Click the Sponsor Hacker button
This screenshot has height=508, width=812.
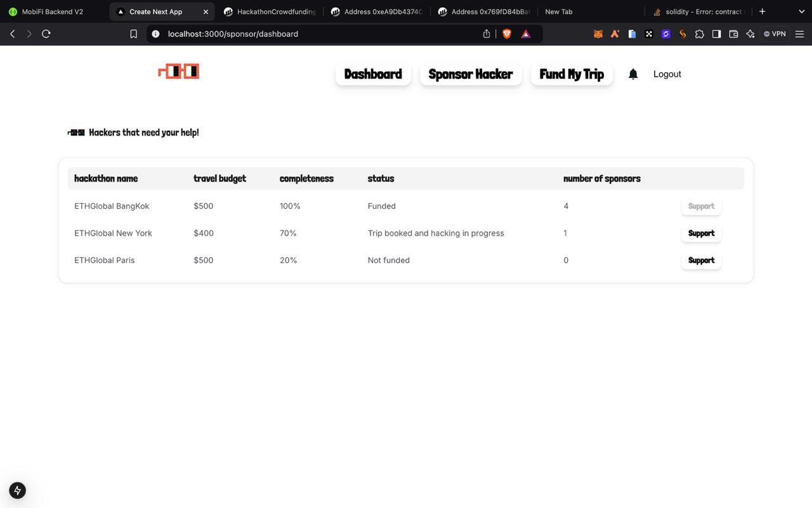[x=471, y=74]
